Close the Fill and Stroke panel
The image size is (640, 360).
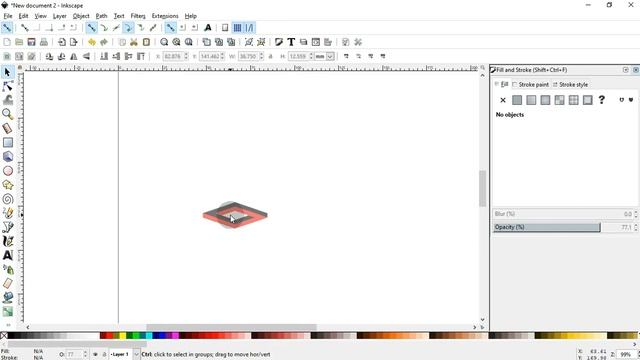click(x=636, y=70)
